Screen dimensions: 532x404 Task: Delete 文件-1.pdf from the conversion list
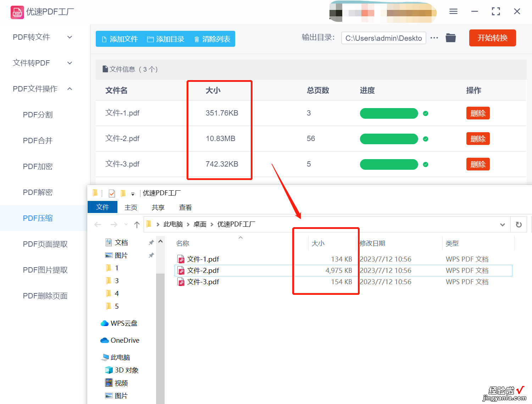478,113
